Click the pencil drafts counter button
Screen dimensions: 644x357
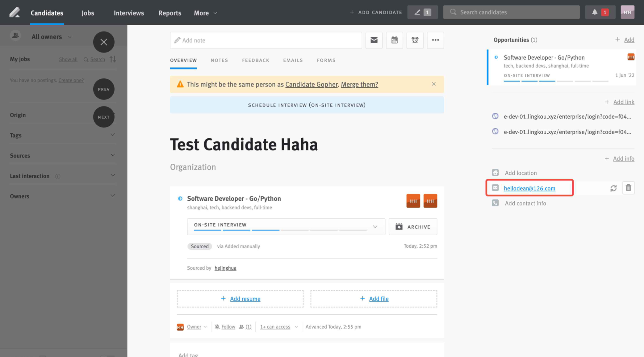pos(422,12)
